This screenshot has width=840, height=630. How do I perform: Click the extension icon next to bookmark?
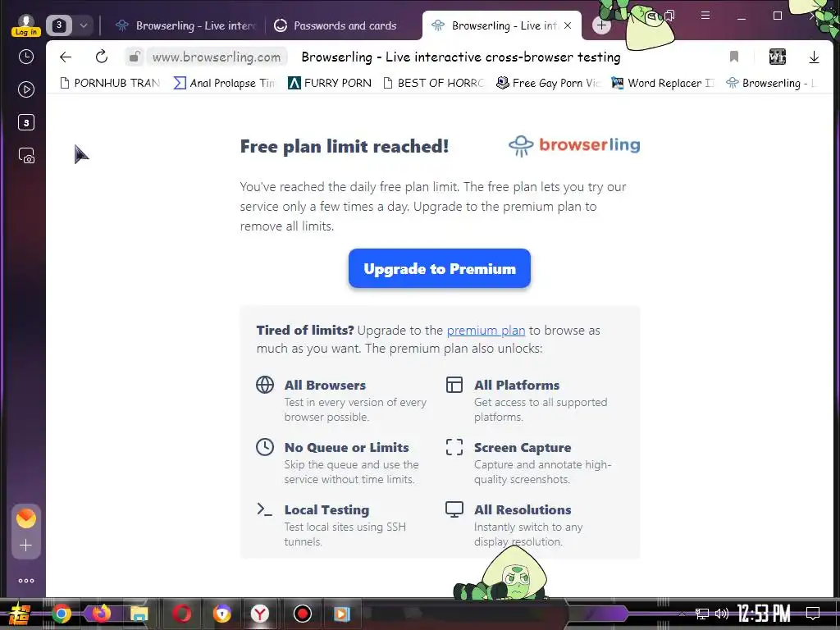[x=778, y=57]
